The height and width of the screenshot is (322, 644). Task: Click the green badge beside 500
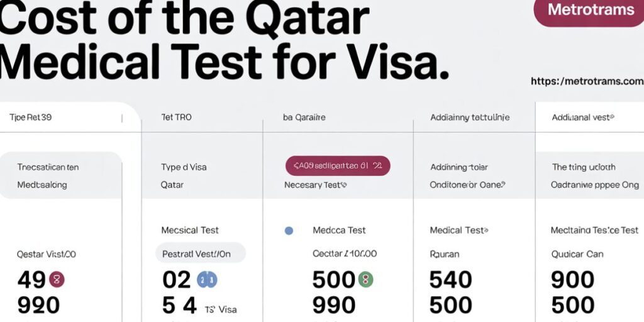[x=365, y=279]
